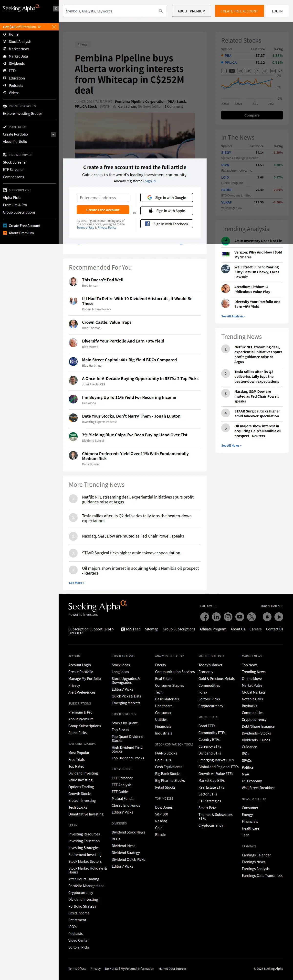This screenshot has width=293, height=980.
Task: Sign in with Apple
Action: 167,210
